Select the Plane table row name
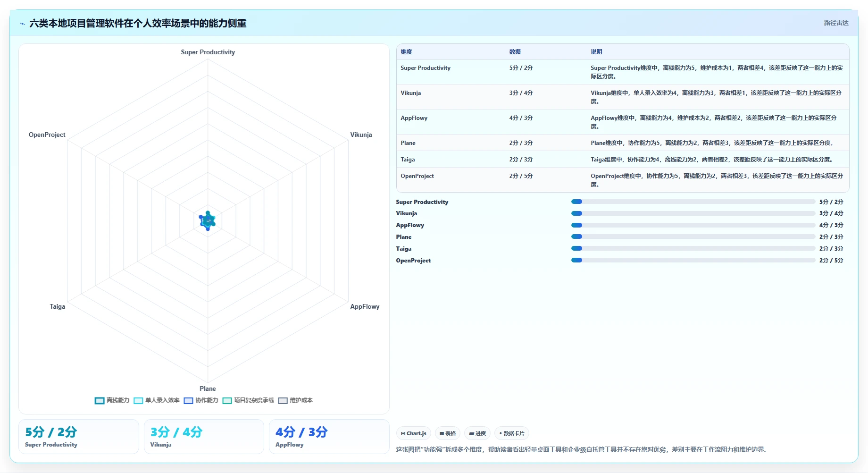The height and width of the screenshot is (473, 868). (x=408, y=143)
